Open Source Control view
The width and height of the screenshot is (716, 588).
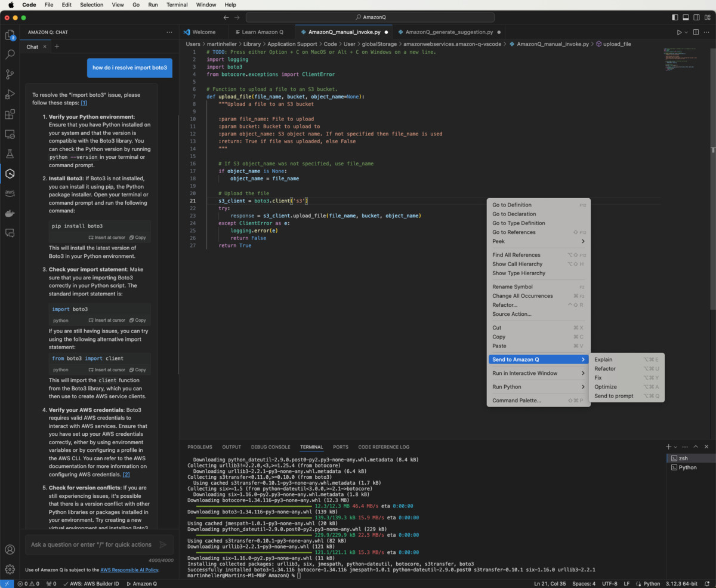click(x=9, y=75)
